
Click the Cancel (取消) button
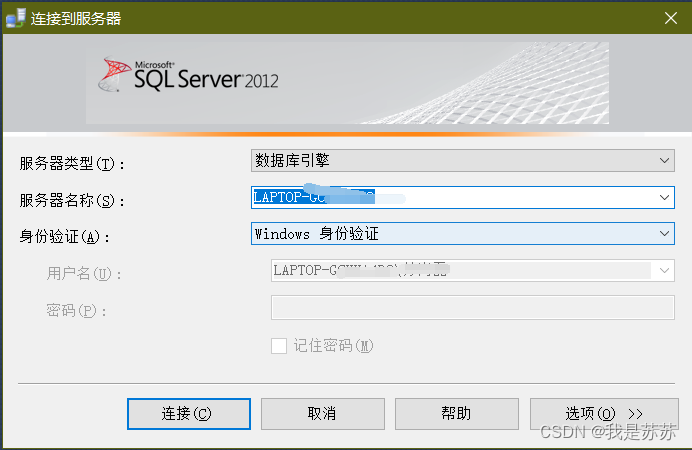[323, 414]
